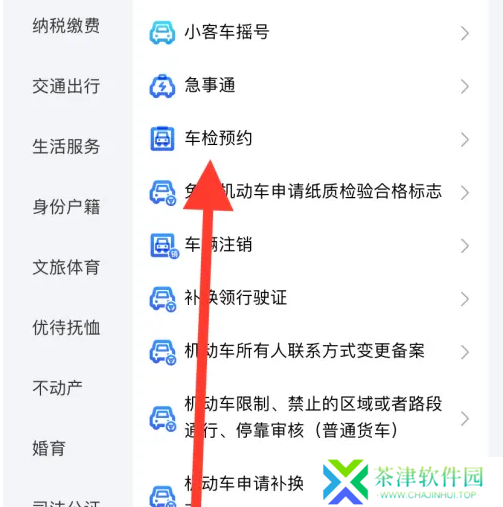Open chevron arrow for 急事通
The image size is (503, 507).
point(465,86)
